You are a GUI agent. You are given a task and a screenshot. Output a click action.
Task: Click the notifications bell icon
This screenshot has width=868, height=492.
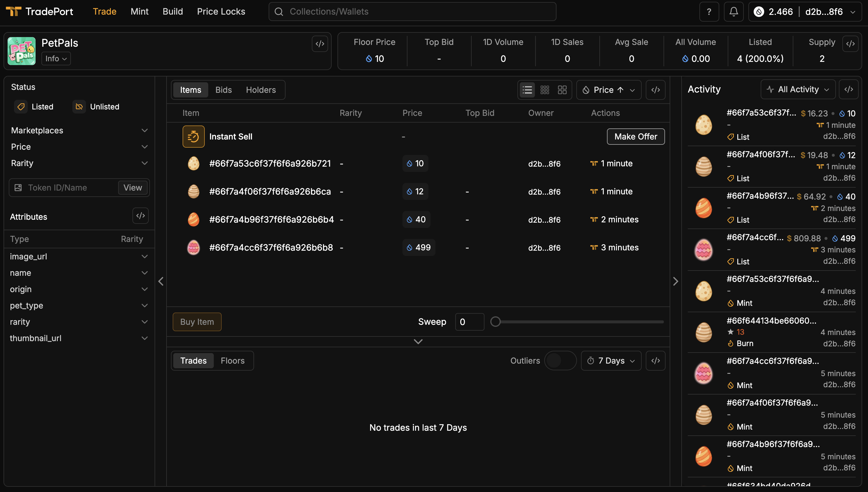point(733,12)
